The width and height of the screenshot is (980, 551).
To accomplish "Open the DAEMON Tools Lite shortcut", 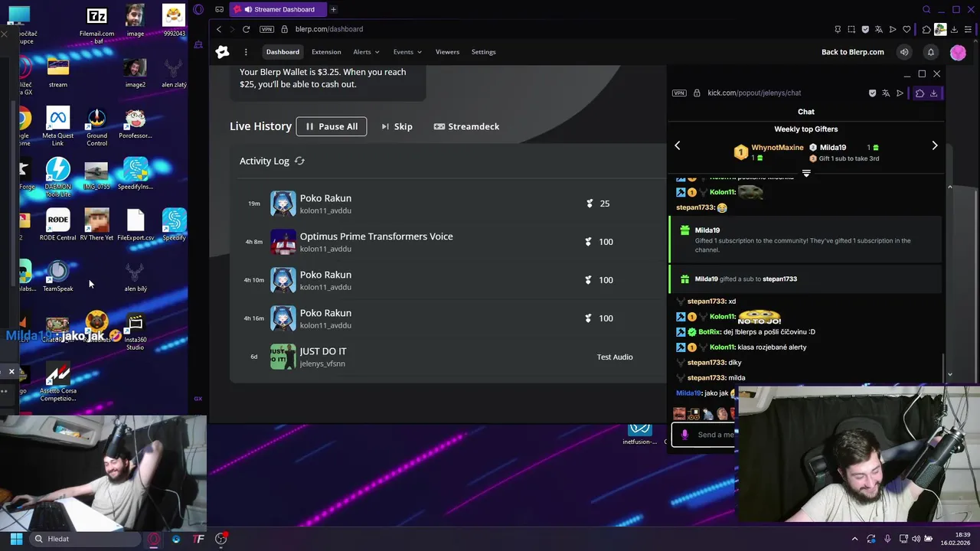I will [x=58, y=177].
